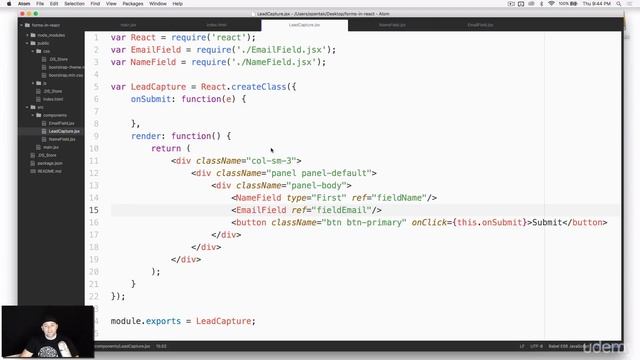Collapse the src folder
640x360 pixels.
[x=27, y=107]
